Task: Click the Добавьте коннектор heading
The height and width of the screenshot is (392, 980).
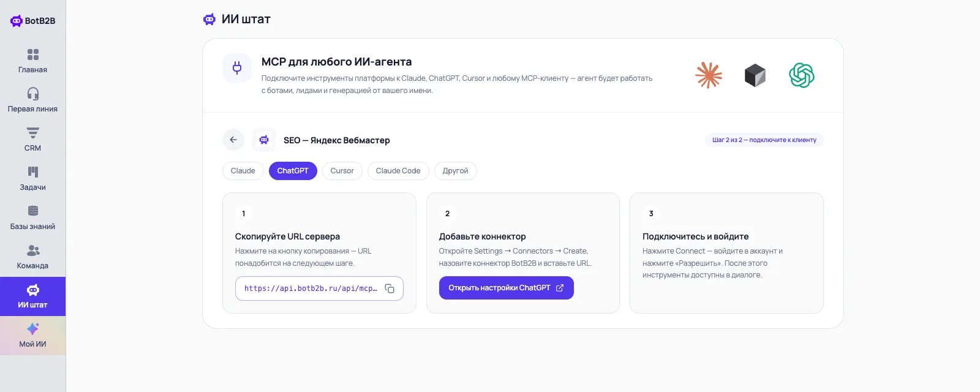Action: point(482,236)
